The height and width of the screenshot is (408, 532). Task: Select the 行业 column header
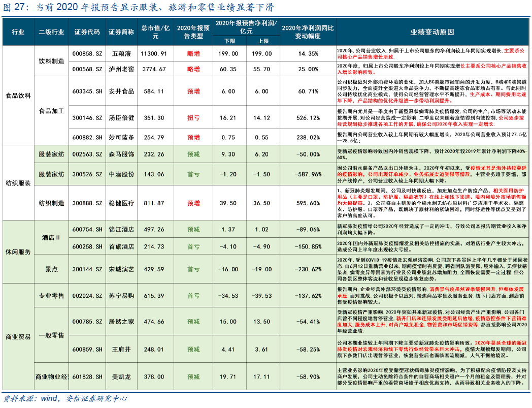click(x=18, y=32)
